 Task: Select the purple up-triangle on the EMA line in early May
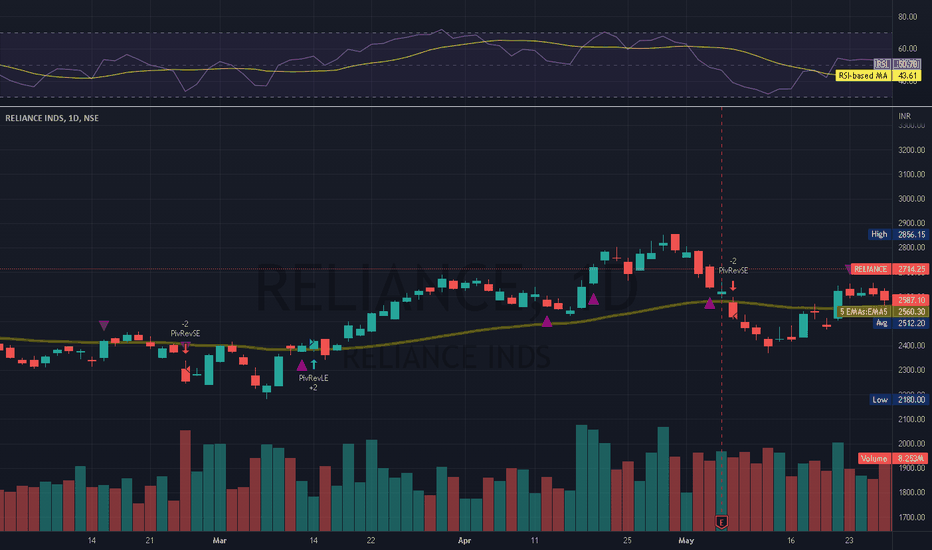coord(710,303)
